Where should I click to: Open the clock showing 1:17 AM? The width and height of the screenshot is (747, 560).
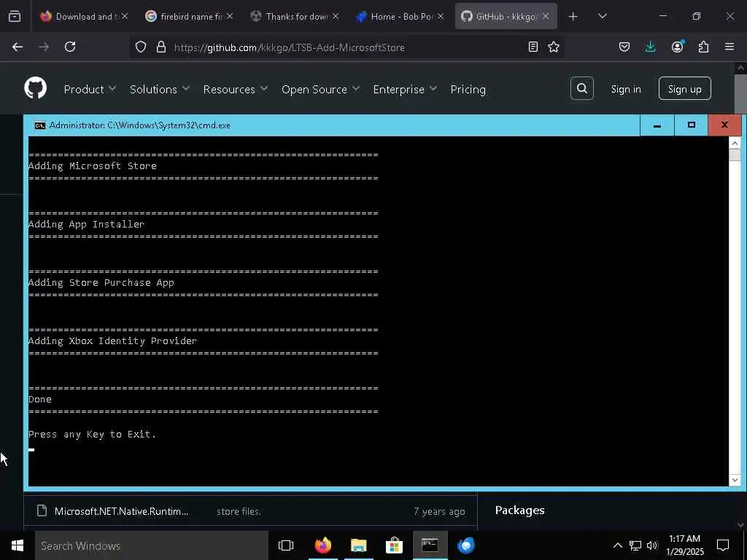685,545
